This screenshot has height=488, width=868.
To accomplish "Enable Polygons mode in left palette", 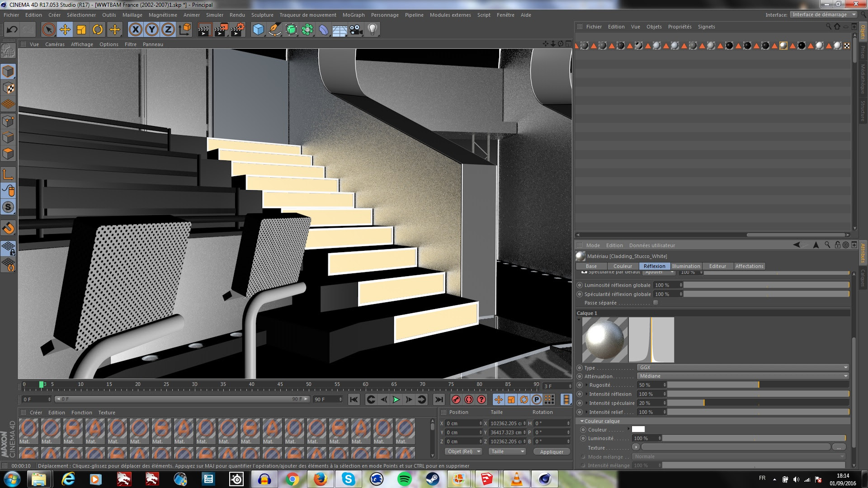I will (9, 154).
